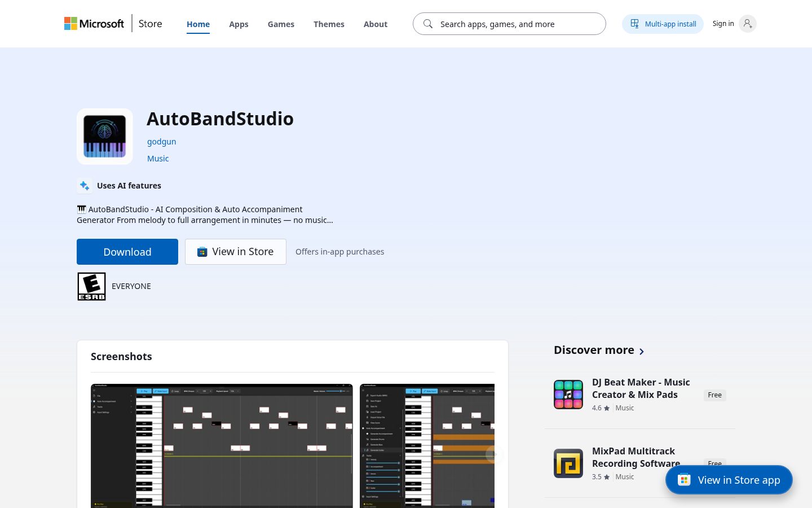Click the Uses AI features label
The height and width of the screenshot is (508, 812).
pyautogui.click(x=129, y=186)
